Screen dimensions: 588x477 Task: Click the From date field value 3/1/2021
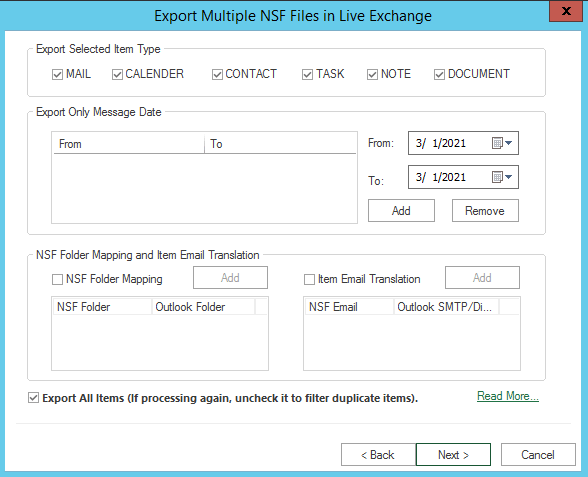click(441, 143)
